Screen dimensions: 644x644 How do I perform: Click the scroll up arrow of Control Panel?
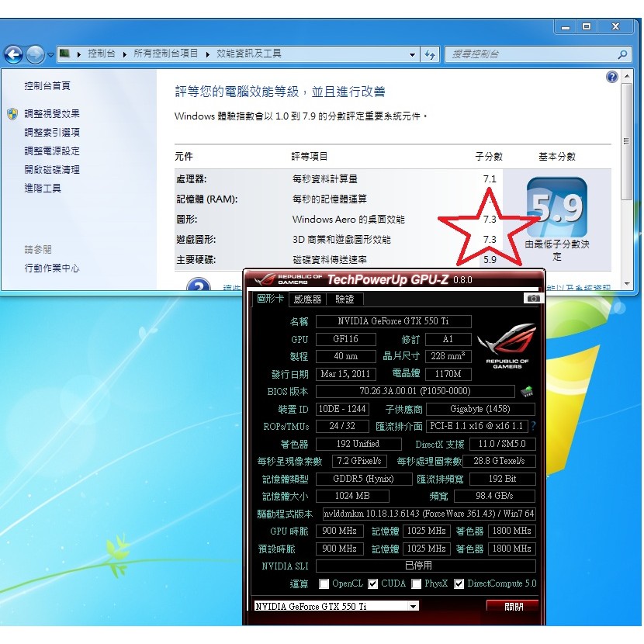tap(627, 76)
